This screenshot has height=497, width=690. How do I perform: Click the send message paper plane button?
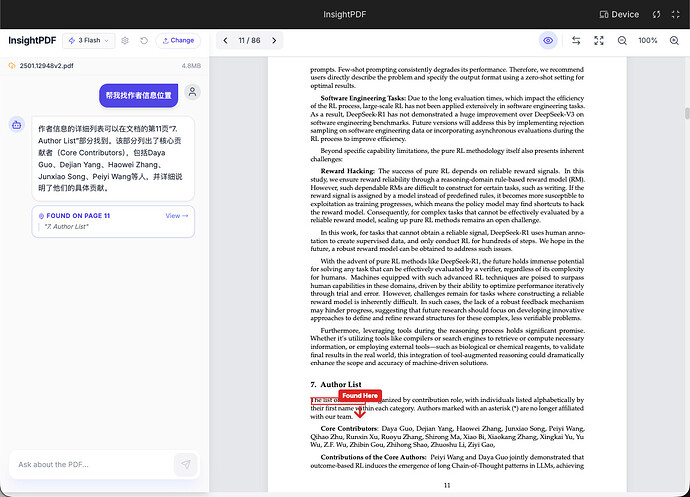186,464
